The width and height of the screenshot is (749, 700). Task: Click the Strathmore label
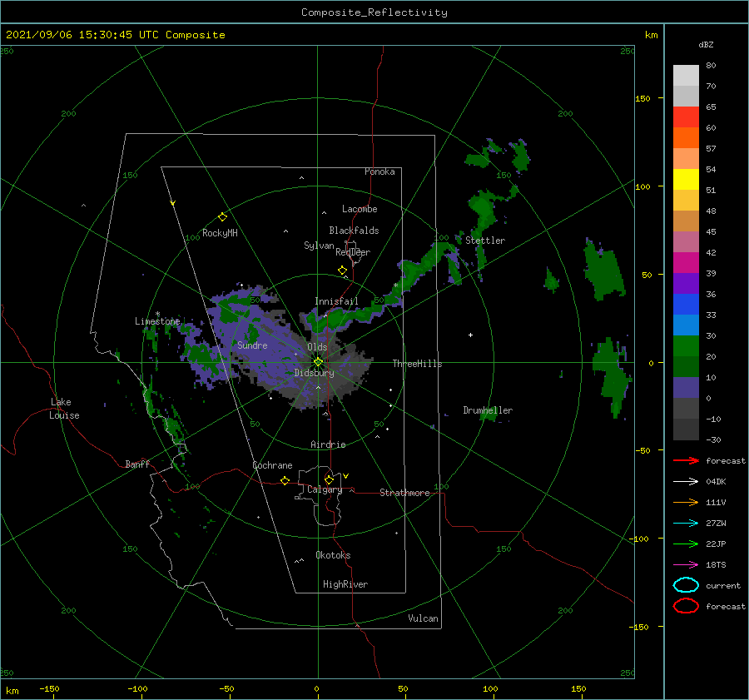[x=404, y=493]
